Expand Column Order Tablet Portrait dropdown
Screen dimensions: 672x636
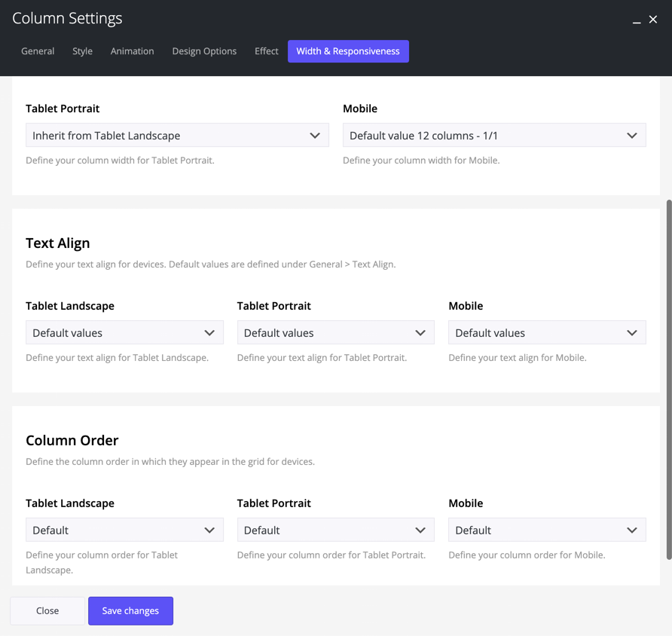click(x=335, y=531)
